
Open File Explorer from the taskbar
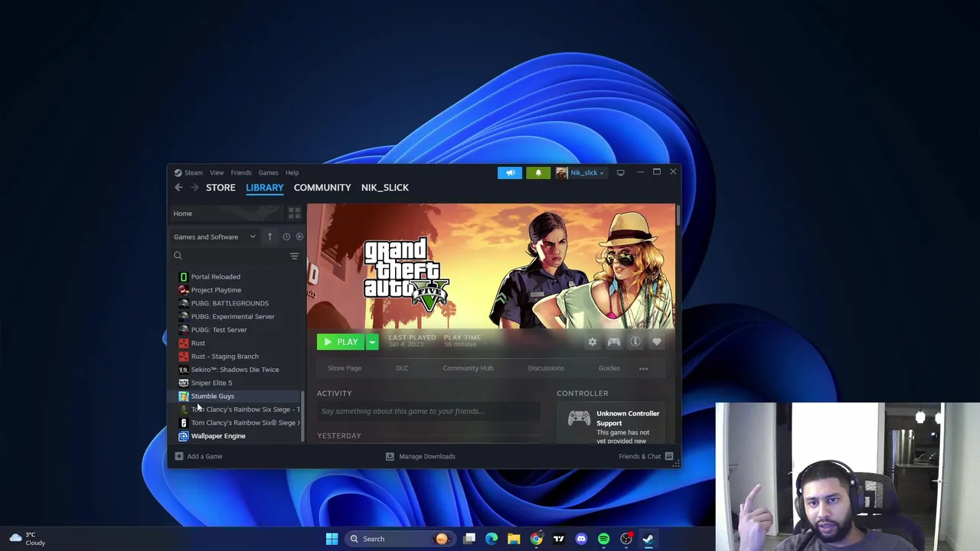tap(514, 539)
